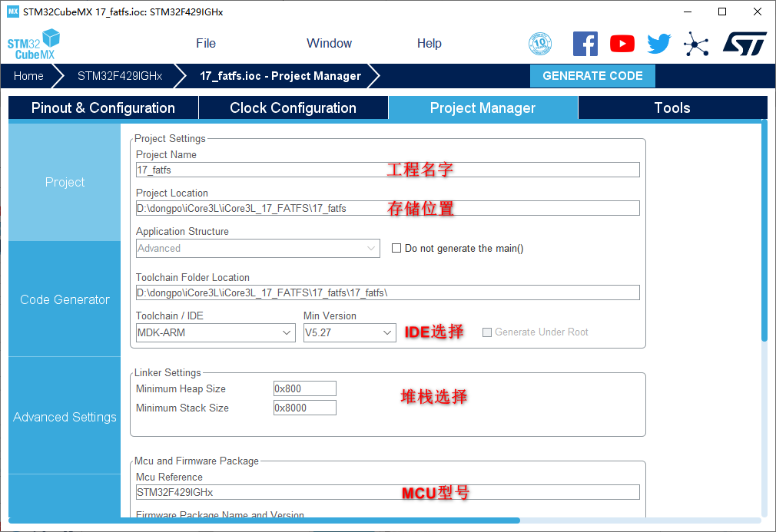Expand the Min Version V5.27 dropdown
This screenshot has width=776, height=532.
click(x=350, y=333)
